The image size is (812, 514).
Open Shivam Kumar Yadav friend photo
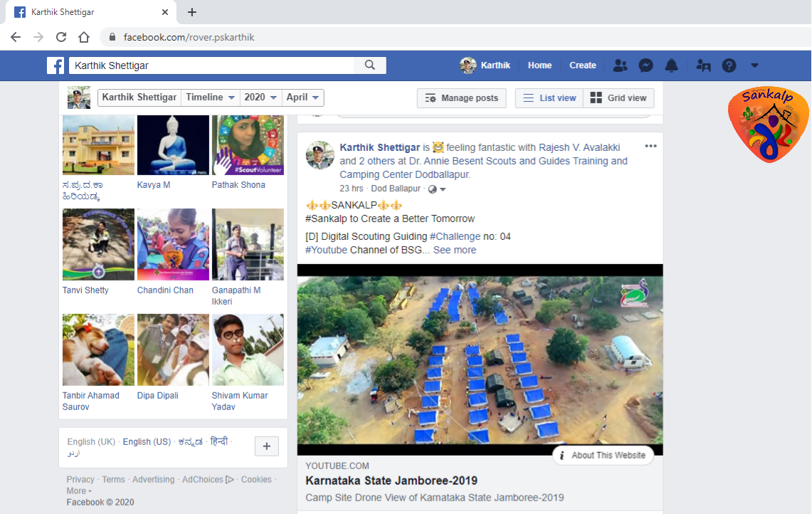click(x=248, y=350)
